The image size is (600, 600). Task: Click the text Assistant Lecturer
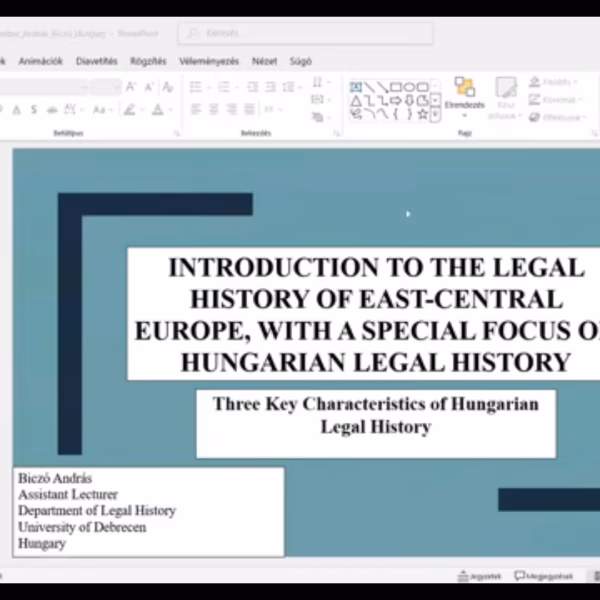68,494
